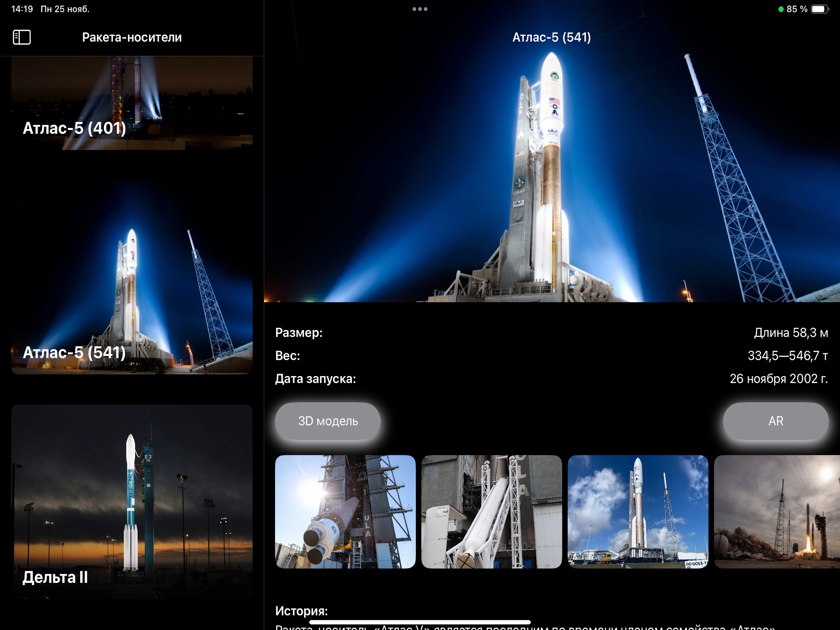Open the Дельта II rocket card

(132, 501)
